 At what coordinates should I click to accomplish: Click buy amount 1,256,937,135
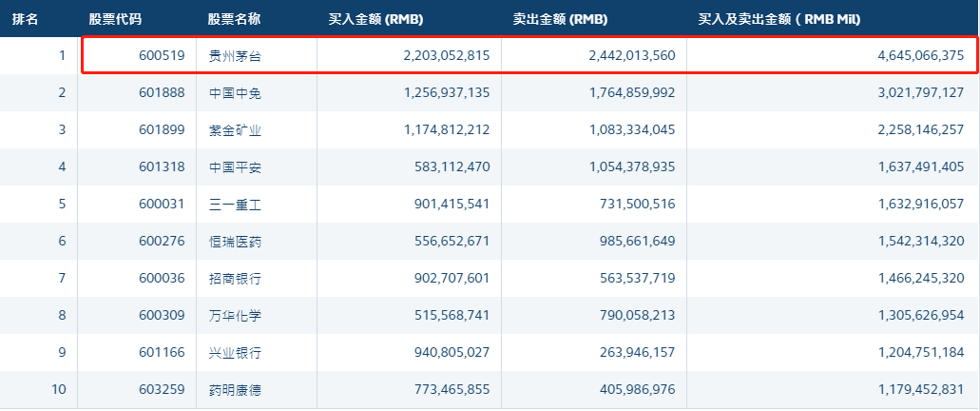tap(447, 92)
